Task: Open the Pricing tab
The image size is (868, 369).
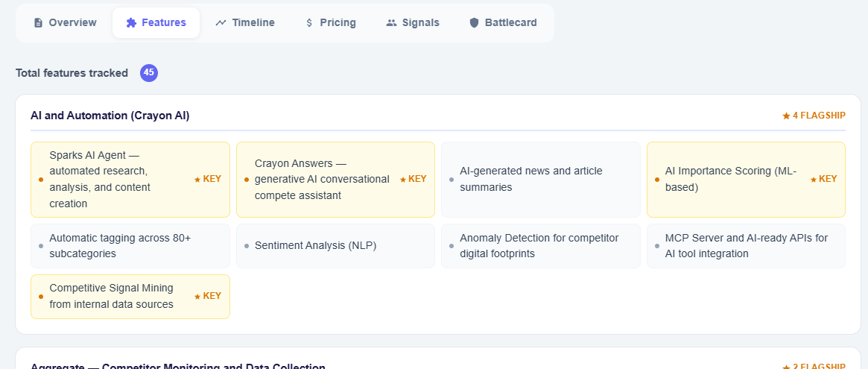Action: click(x=331, y=22)
